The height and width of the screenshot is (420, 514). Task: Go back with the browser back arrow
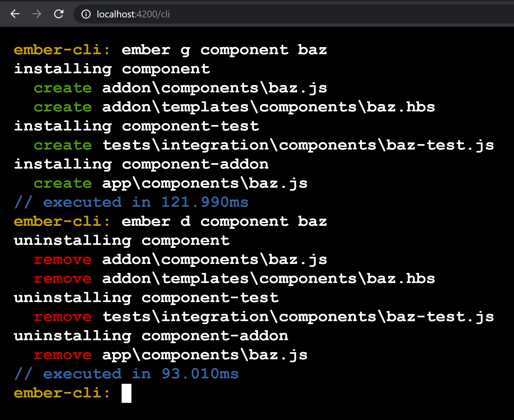point(15,14)
